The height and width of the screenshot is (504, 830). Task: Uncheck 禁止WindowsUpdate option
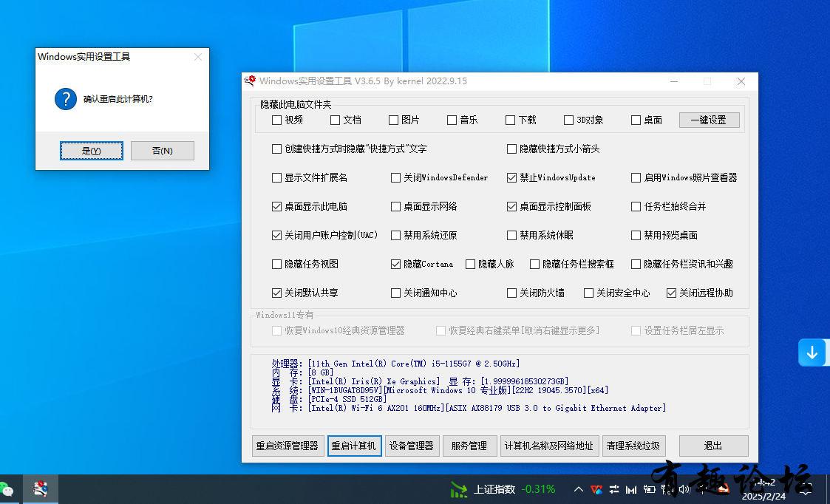pyautogui.click(x=511, y=178)
